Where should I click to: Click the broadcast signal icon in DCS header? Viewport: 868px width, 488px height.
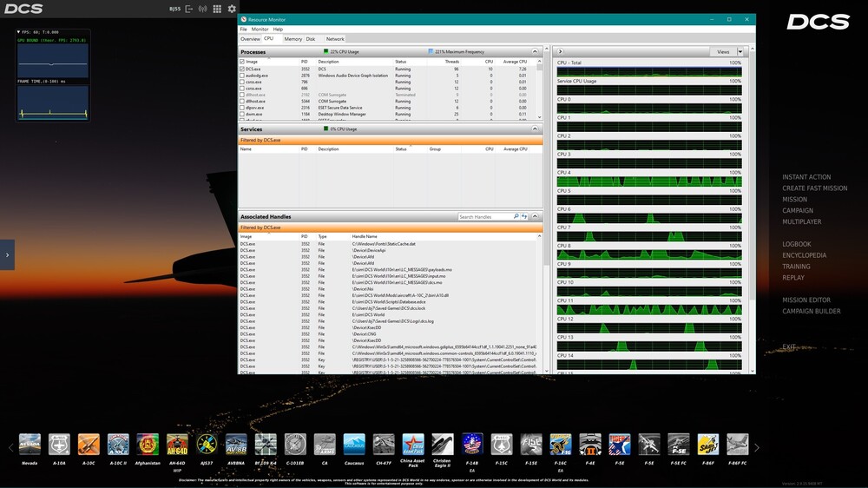pyautogui.click(x=203, y=9)
